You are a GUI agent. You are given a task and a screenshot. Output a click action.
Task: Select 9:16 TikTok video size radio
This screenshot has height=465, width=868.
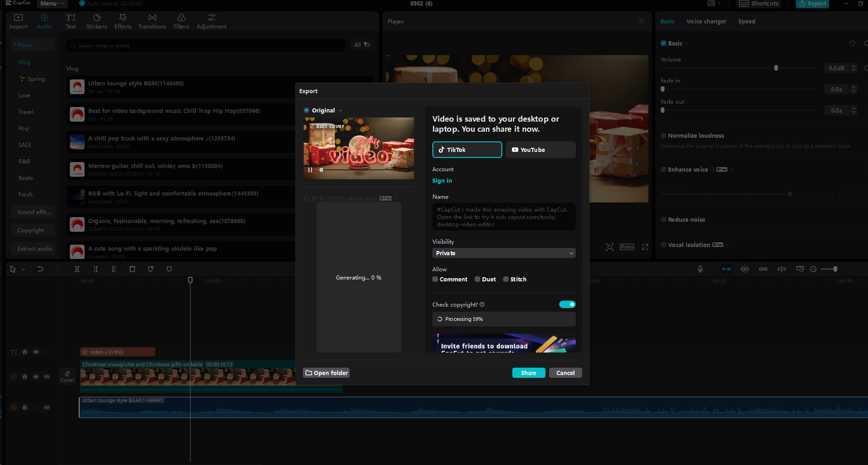306,198
